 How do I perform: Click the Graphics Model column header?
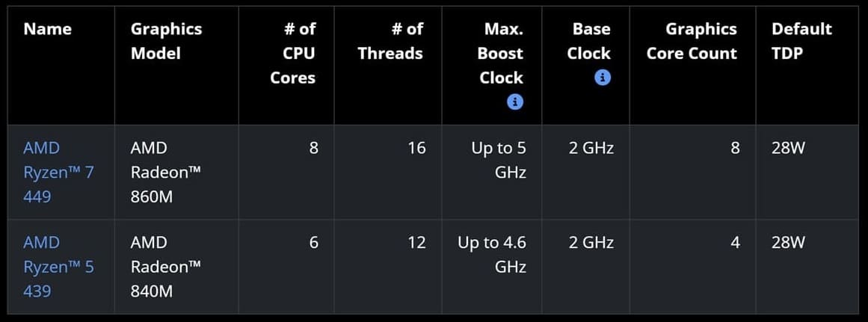coord(166,41)
